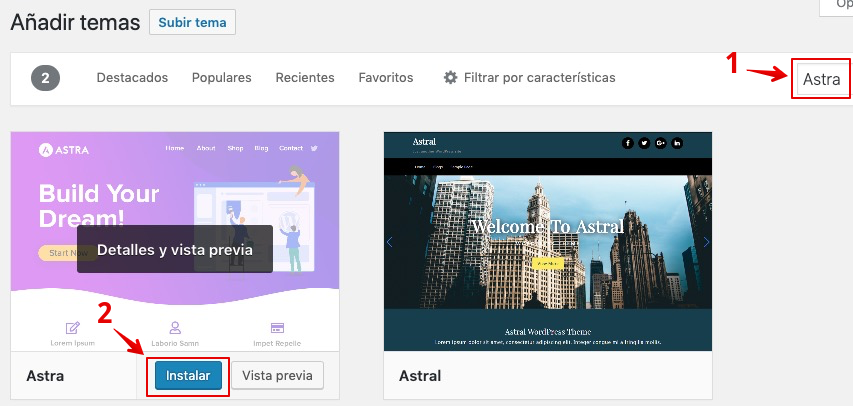Switch to the Populares tab

click(x=221, y=78)
